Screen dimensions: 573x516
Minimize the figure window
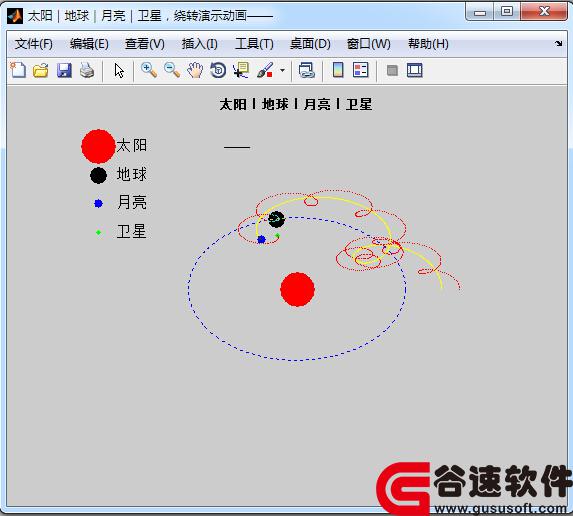coord(480,12)
